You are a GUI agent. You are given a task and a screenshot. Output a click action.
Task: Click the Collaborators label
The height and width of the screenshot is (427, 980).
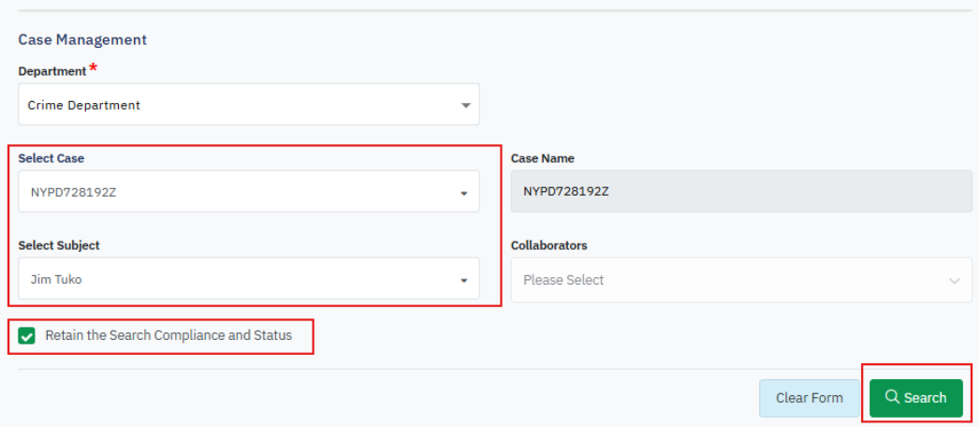coord(549,245)
